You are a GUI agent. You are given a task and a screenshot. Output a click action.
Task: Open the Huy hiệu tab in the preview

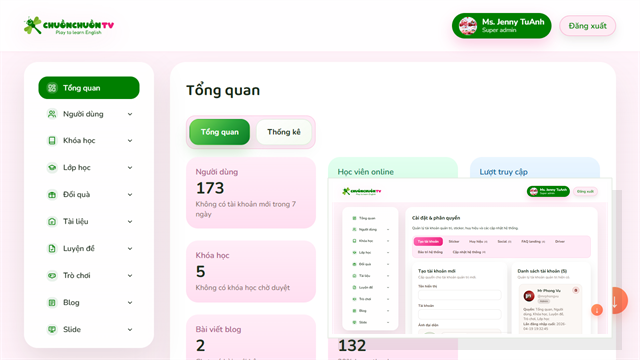[x=478, y=241]
